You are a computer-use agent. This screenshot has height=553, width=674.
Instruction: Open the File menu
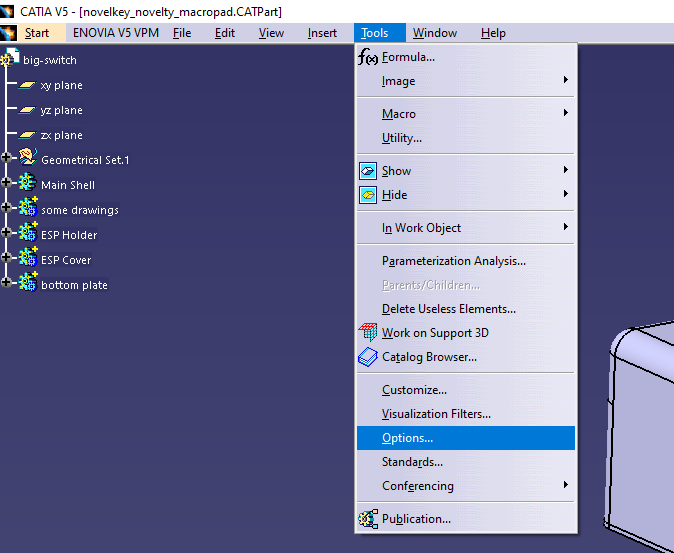click(x=182, y=33)
